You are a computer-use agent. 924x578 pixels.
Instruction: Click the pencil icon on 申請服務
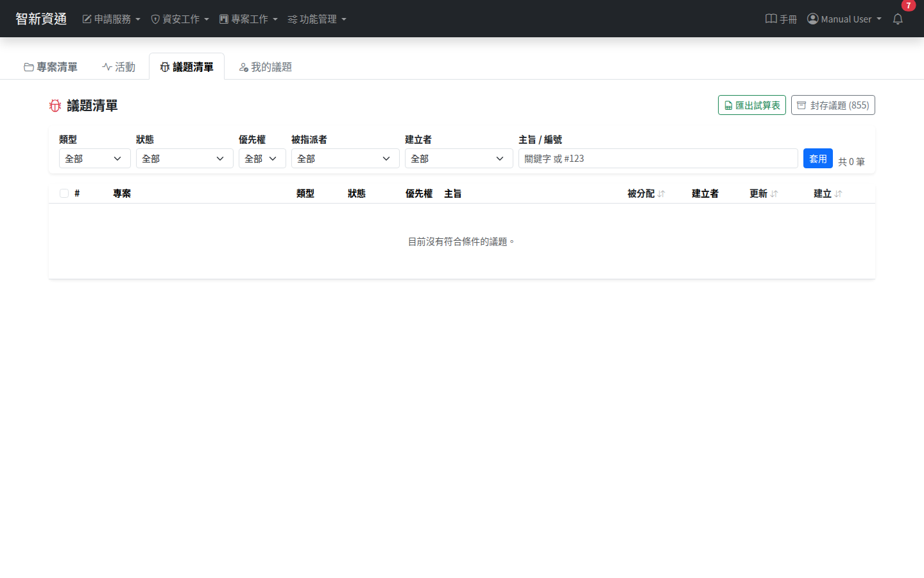pyautogui.click(x=87, y=19)
